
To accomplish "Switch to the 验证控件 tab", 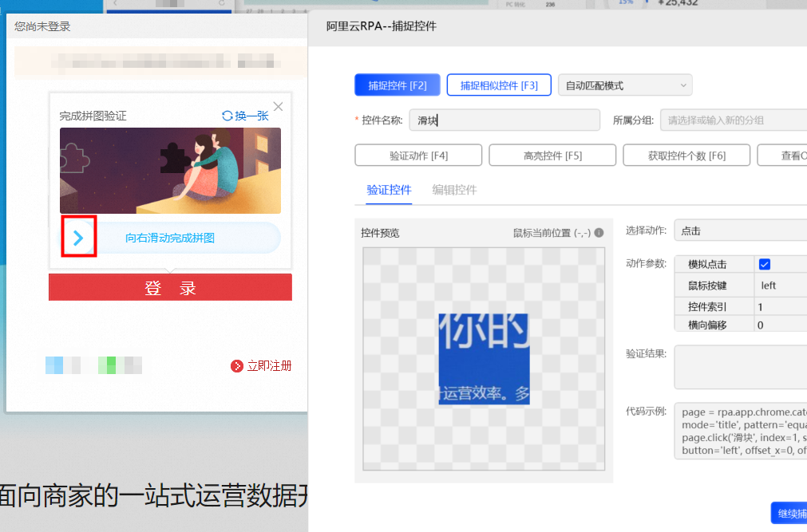I will click(x=389, y=190).
